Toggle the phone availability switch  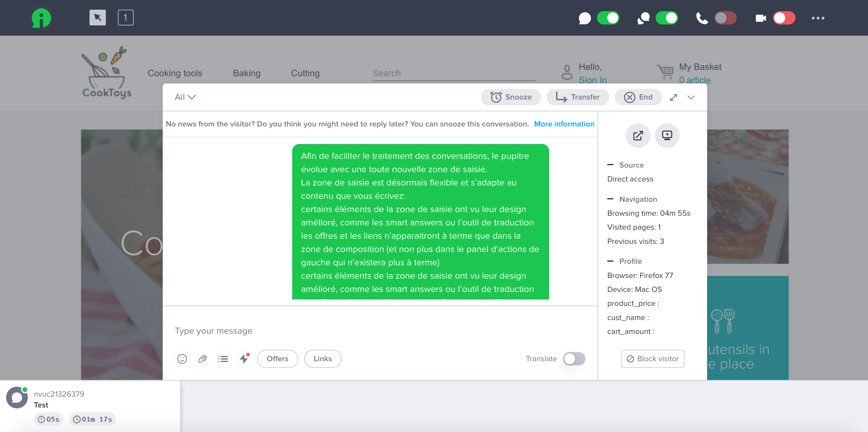point(726,18)
